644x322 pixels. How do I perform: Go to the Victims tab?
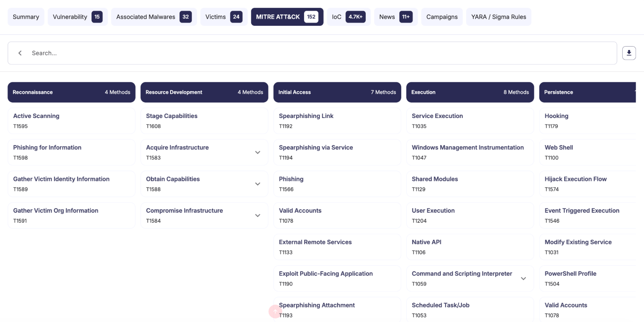click(224, 17)
